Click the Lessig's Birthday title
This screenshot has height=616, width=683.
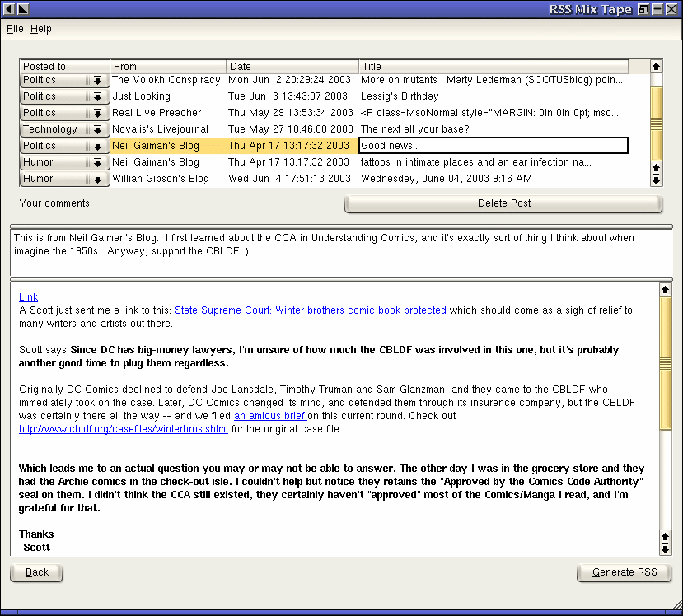400,96
